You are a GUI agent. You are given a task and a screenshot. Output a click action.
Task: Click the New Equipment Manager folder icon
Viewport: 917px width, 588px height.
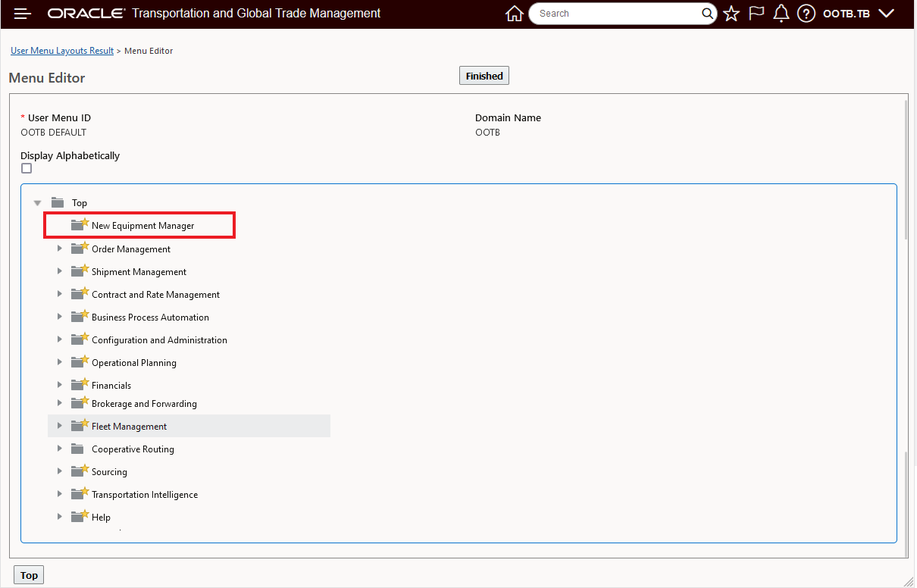[x=79, y=225]
